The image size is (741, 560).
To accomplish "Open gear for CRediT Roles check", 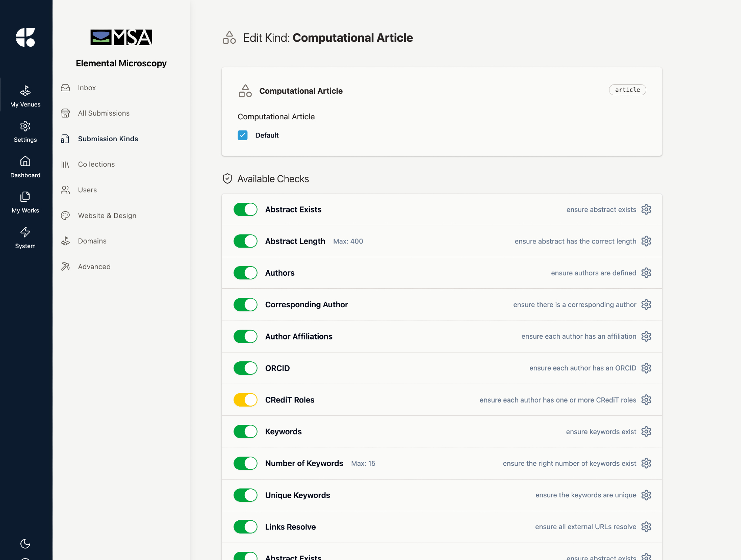I will pos(646,400).
